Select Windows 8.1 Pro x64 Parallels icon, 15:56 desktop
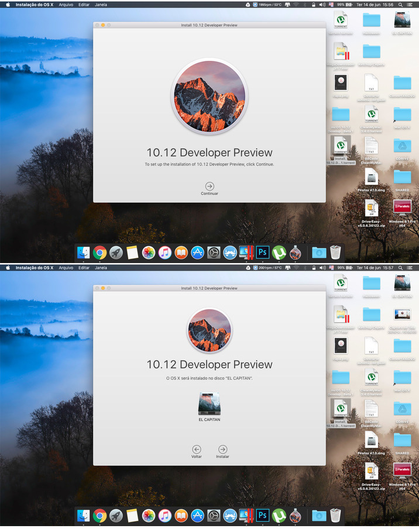The image size is (419, 532). pos(403,208)
